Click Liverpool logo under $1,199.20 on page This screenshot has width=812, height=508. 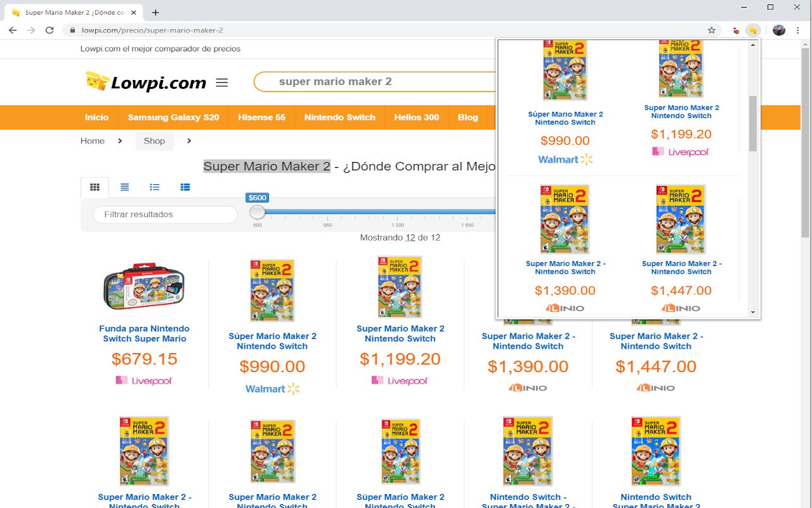click(x=400, y=380)
